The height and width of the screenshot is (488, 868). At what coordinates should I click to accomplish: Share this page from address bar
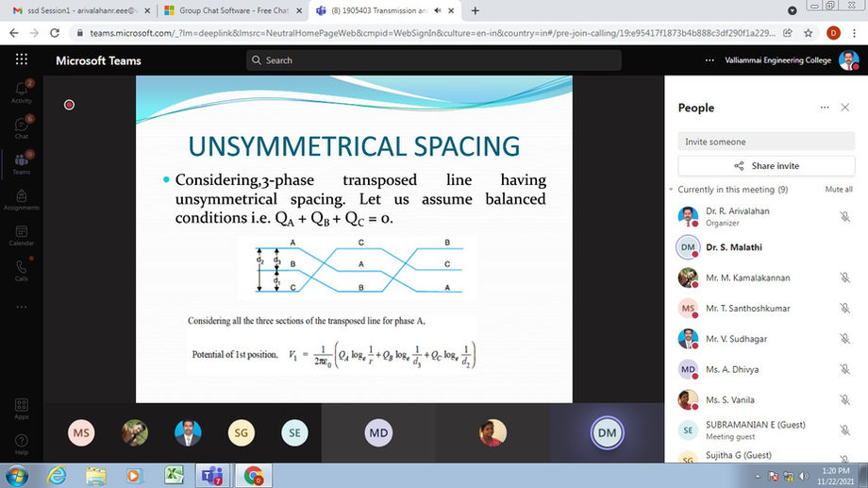[x=788, y=33]
